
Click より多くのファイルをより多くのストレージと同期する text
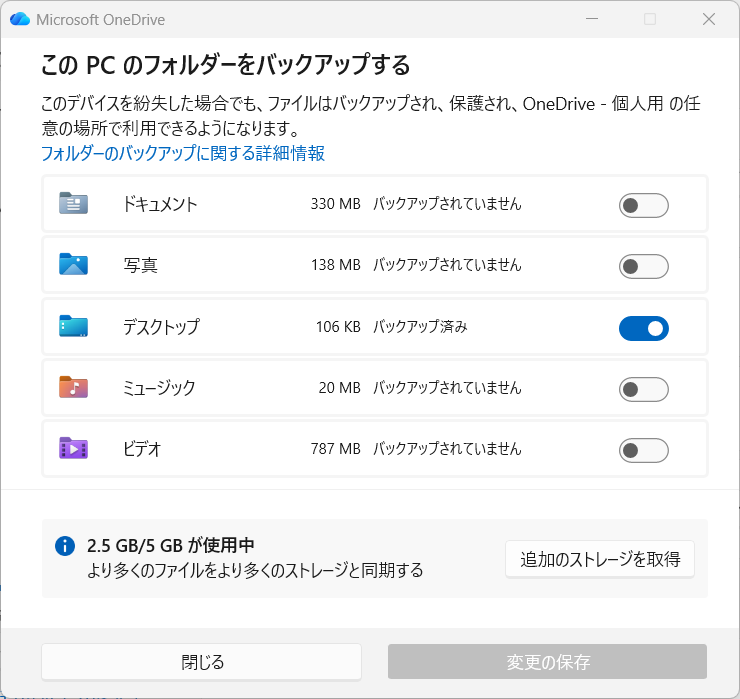[x=255, y=571]
